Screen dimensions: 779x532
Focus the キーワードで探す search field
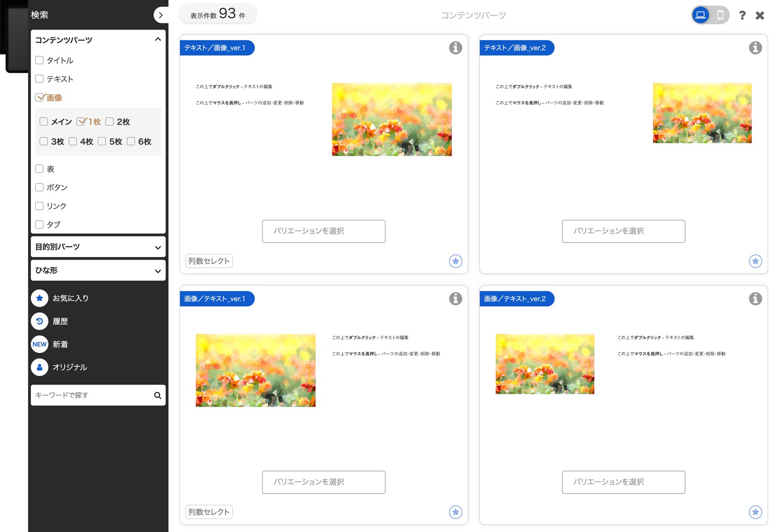92,395
